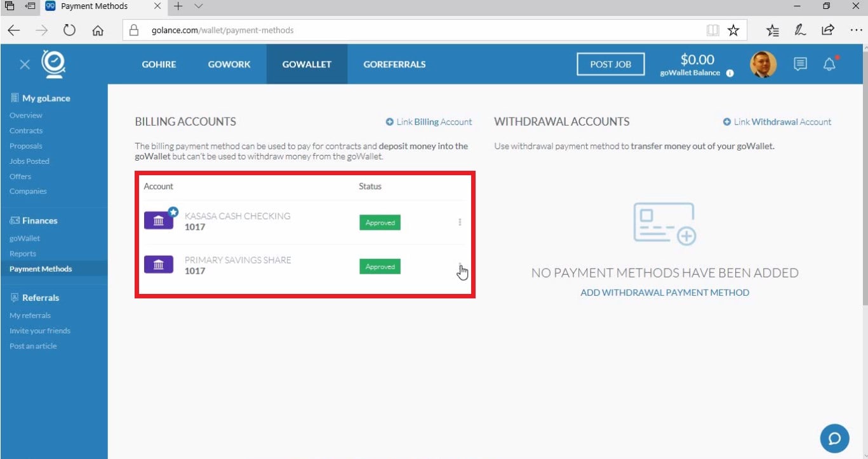Show tab previews chevron
The image size is (868, 459).
199,6
